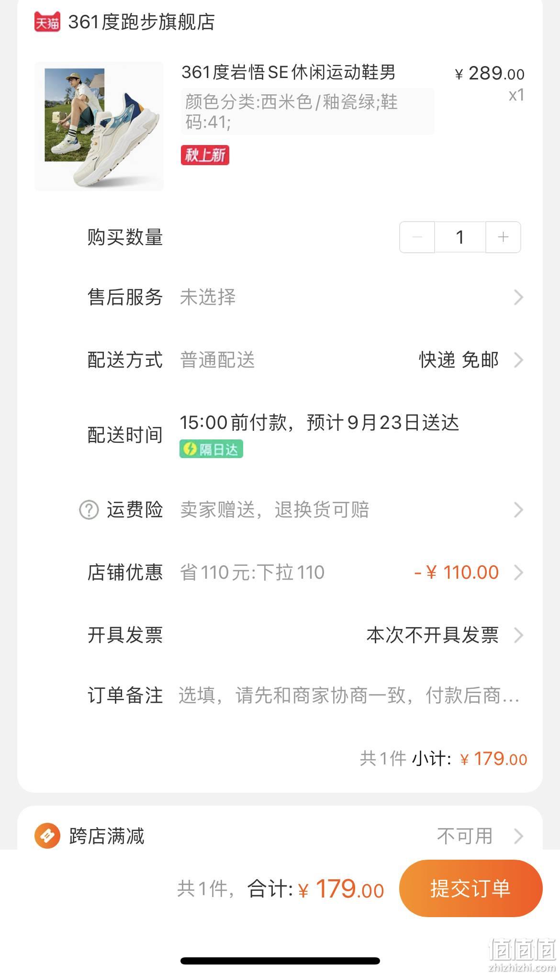Expand 跨店满减 不可用 chevron

[518, 836]
